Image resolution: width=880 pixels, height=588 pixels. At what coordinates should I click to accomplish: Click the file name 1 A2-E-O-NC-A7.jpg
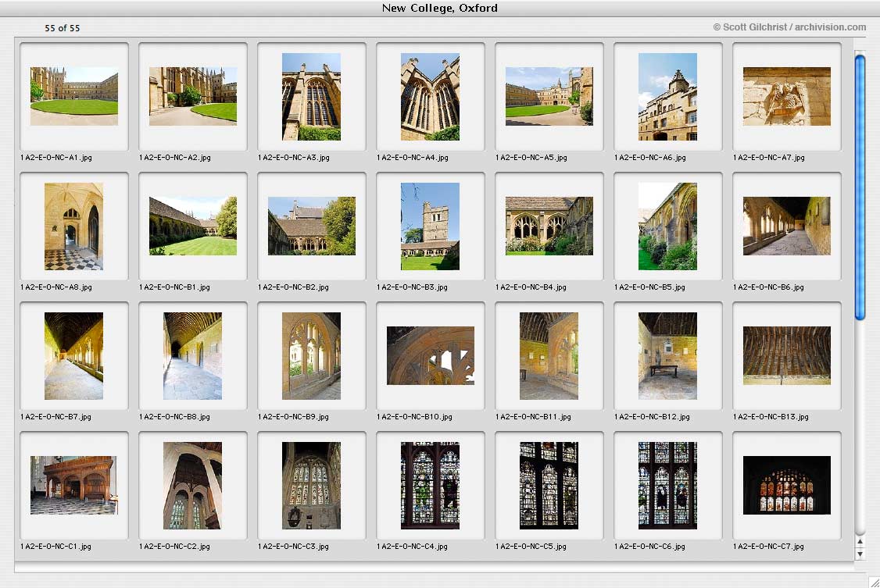769,158
